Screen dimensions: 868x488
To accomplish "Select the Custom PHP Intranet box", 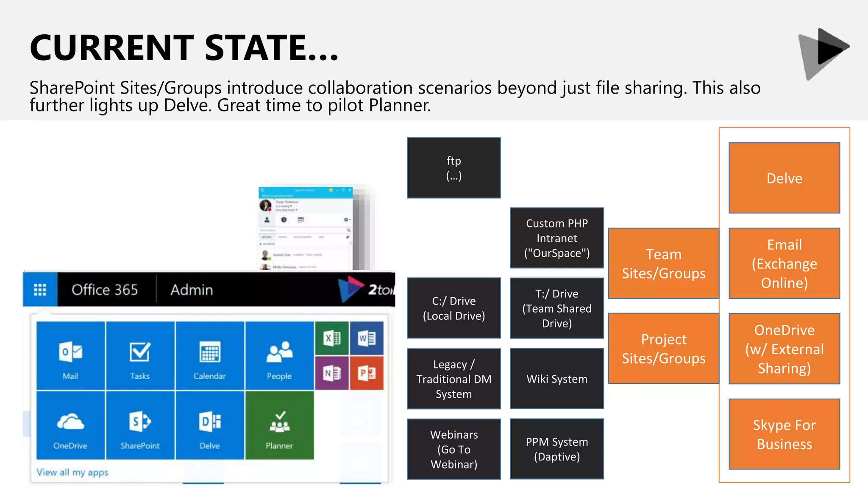I will (557, 238).
